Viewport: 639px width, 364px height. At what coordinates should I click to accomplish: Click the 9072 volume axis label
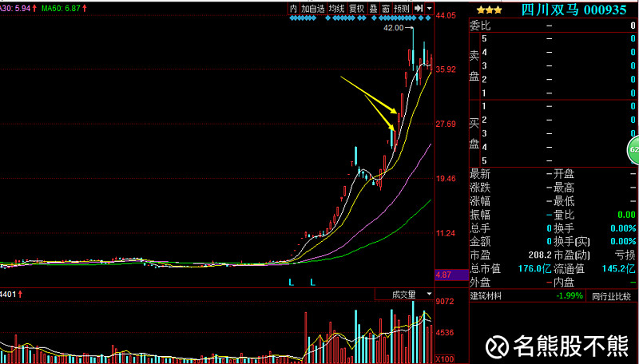(x=445, y=301)
